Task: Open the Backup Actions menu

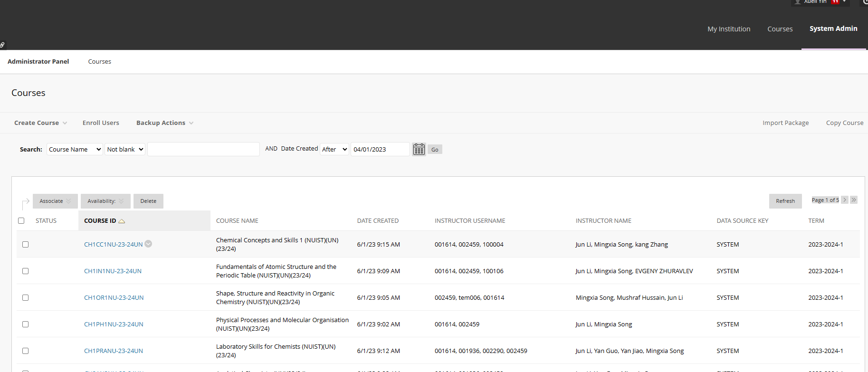Action: (164, 123)
